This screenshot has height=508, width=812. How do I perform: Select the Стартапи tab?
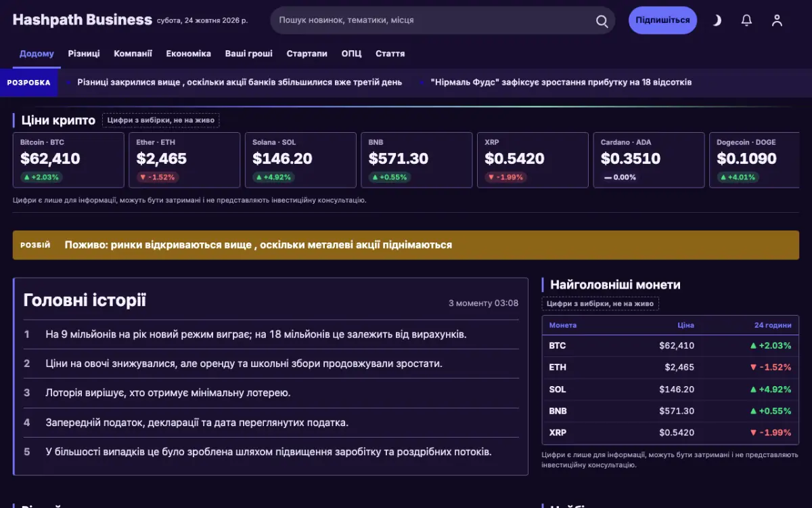point(307,54)
